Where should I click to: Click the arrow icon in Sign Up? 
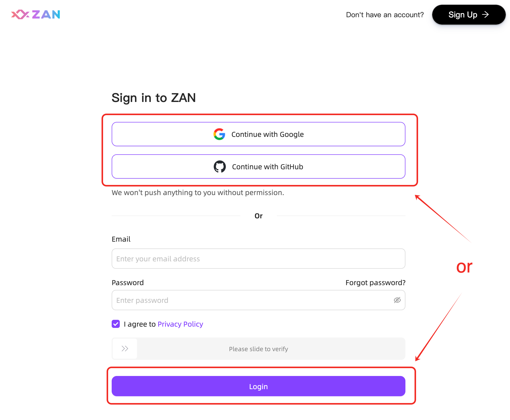pos(485,15)
